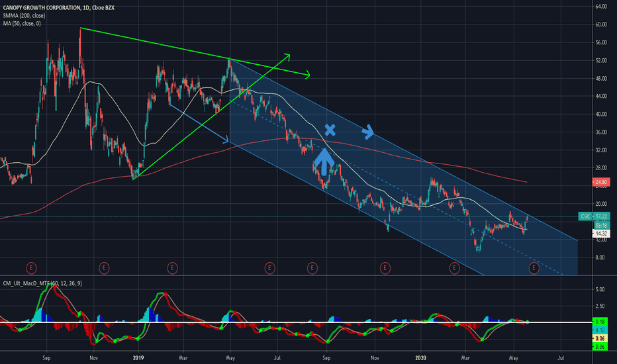
Task: Click the earnings E marker for August 2018
Action: (x=31, y=269)
